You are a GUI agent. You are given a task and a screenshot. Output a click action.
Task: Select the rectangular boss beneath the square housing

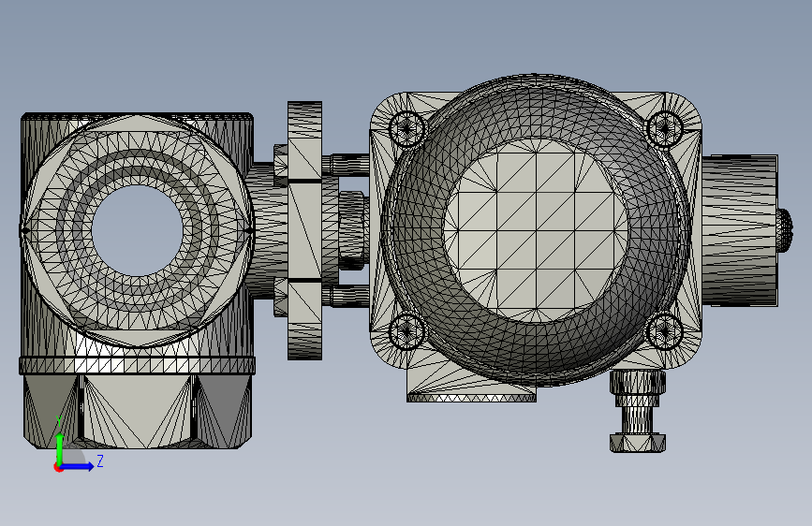[x=471, y=387]
